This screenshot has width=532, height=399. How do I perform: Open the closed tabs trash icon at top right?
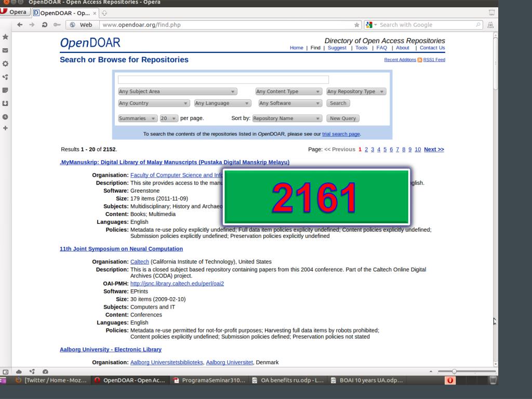coord(491,12)
